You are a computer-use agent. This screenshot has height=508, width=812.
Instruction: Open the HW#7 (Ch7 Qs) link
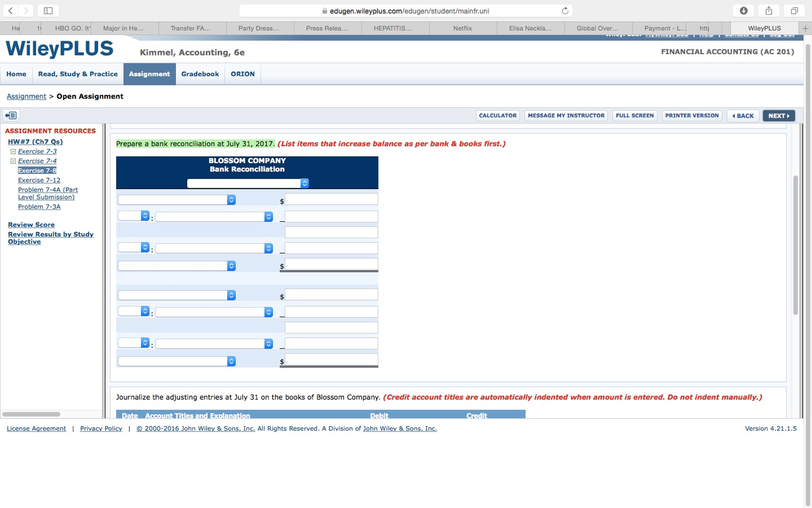point(35,141)
